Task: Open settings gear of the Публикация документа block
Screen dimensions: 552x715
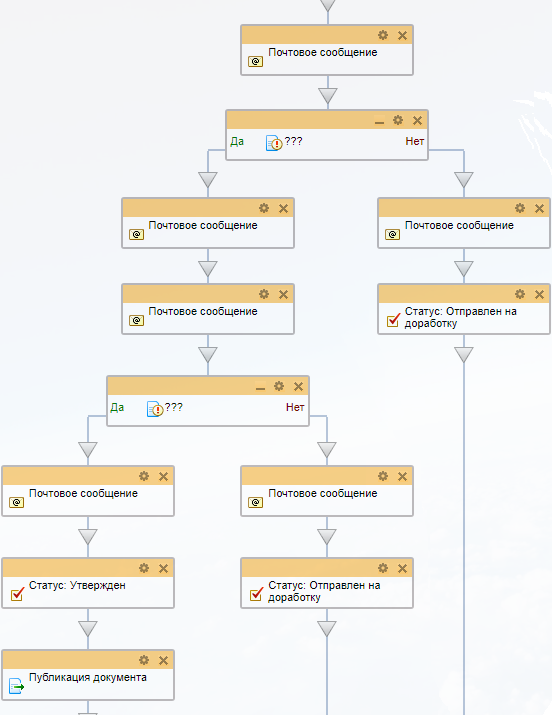Action: tap(144, 660)
